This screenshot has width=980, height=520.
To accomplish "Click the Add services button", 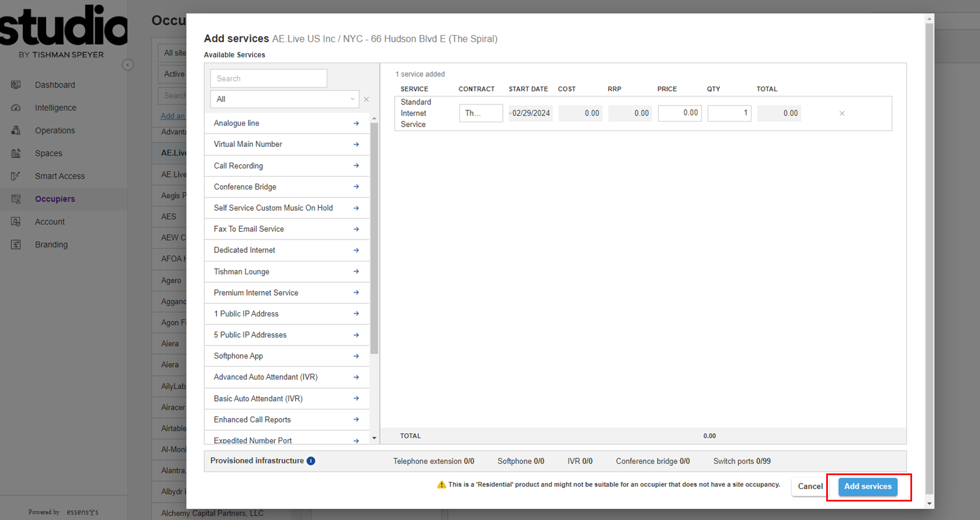I will click(x=867, y=486).
